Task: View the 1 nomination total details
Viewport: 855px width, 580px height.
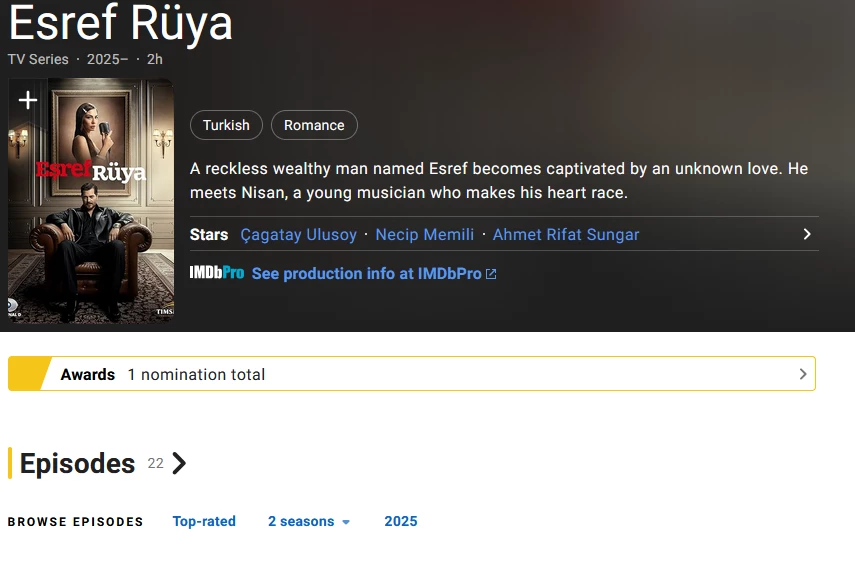Action: (196, 374)
